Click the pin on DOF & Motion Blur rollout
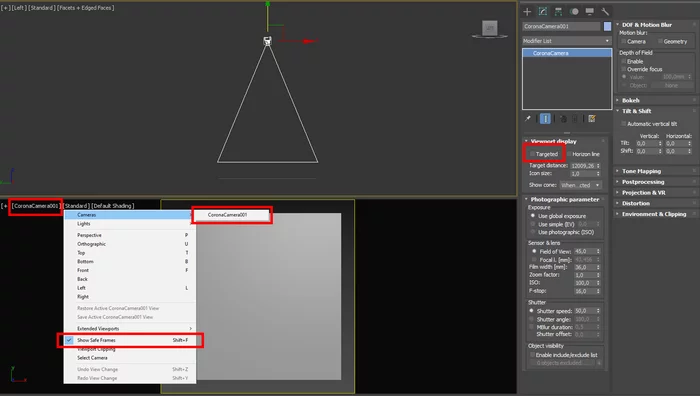Image resolution: width=700 pixels, height=396 pixels. click(x=695, y=25)
